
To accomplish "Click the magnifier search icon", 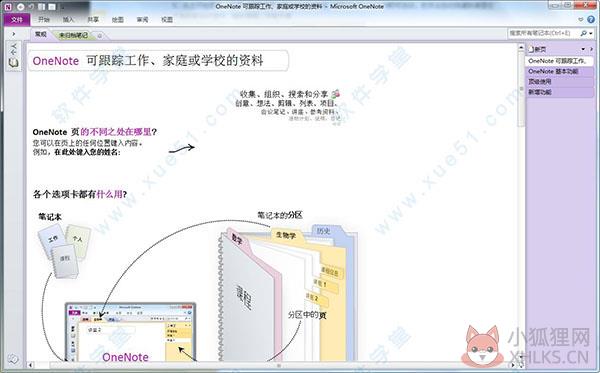I will pyautogui.click(x=583, y=33).
